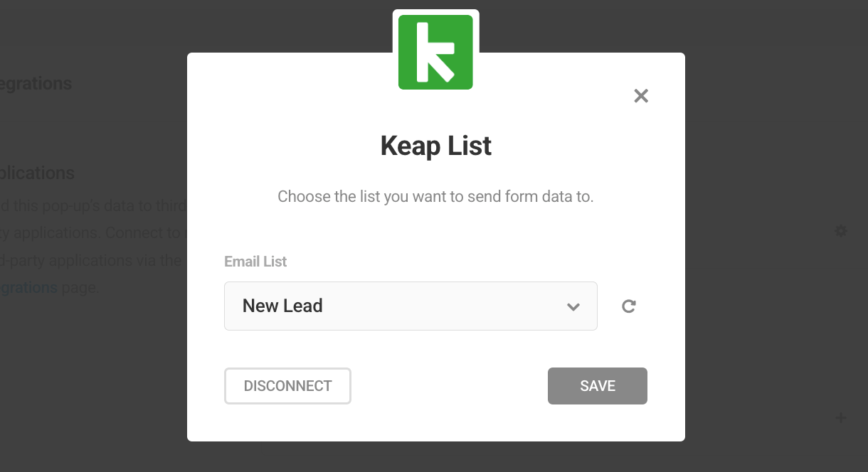This screenshot has width=868, height=472.
Task: Click the white arrow inside the Keap logo
Action: [x=437, y=51]
